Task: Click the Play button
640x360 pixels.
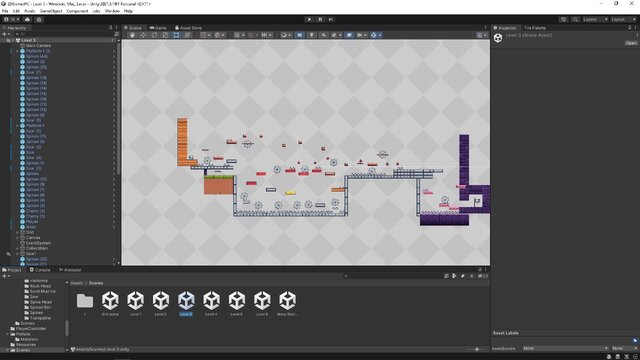Action: 309,19
